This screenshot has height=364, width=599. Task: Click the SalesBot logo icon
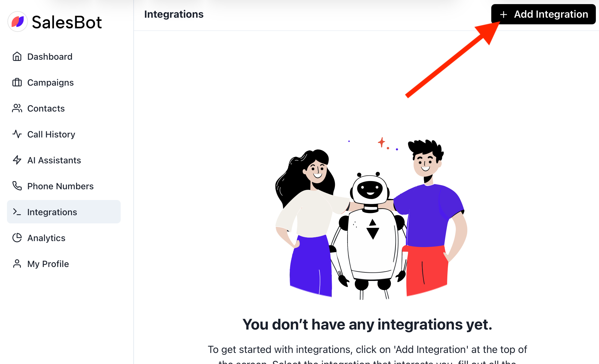[18, 22]
